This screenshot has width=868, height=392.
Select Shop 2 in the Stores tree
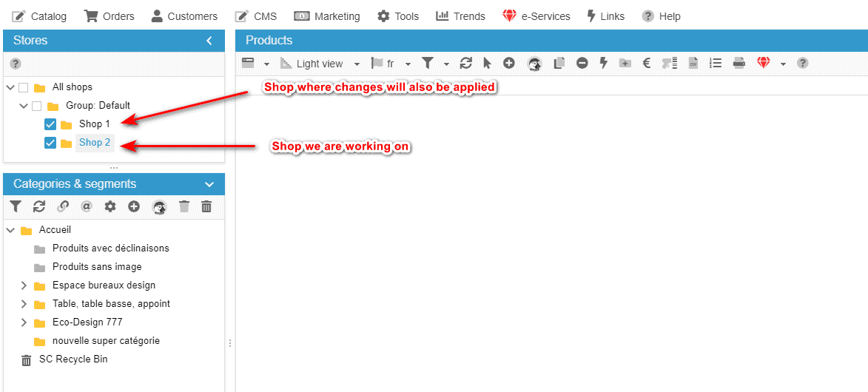click(x=95, y=143)
